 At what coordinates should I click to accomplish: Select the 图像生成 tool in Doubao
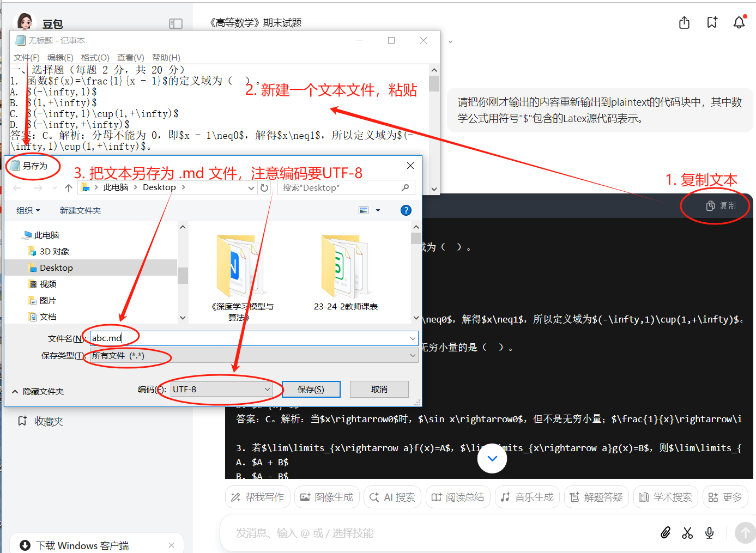pos(326,496)
